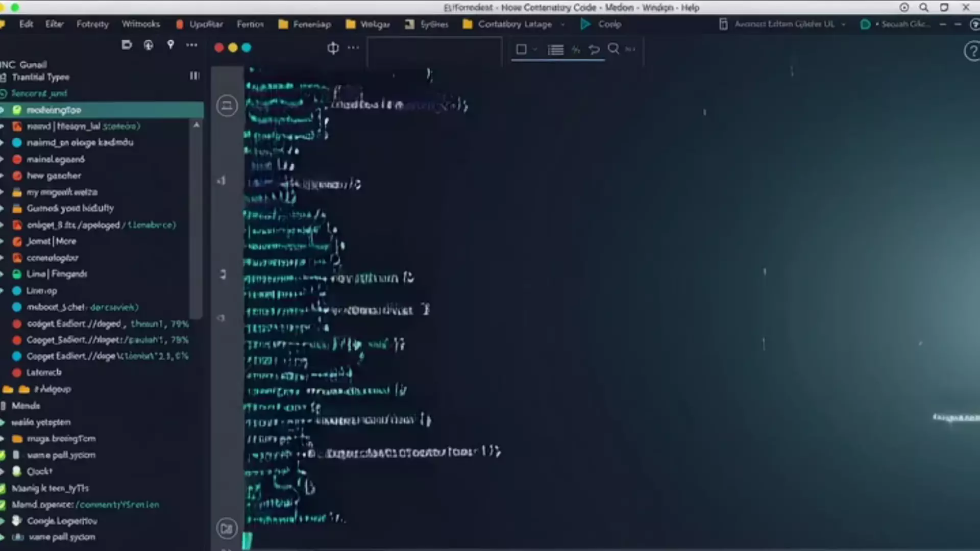Toggle the checkbox beside Mamd opence
This screenshot has height=551, width=980.
(3, 505)
